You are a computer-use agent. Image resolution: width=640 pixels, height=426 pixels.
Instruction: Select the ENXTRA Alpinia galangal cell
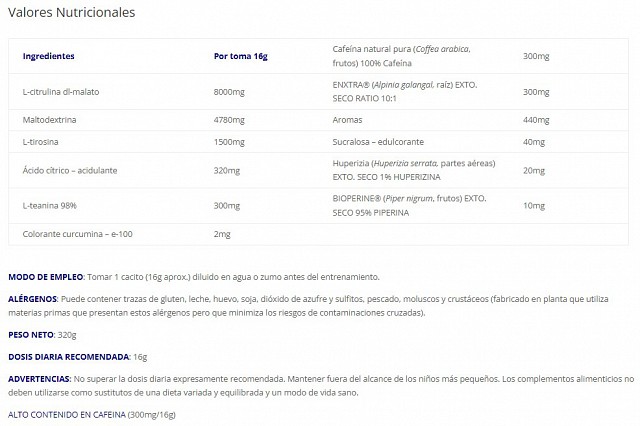click(x=404, y=91)
